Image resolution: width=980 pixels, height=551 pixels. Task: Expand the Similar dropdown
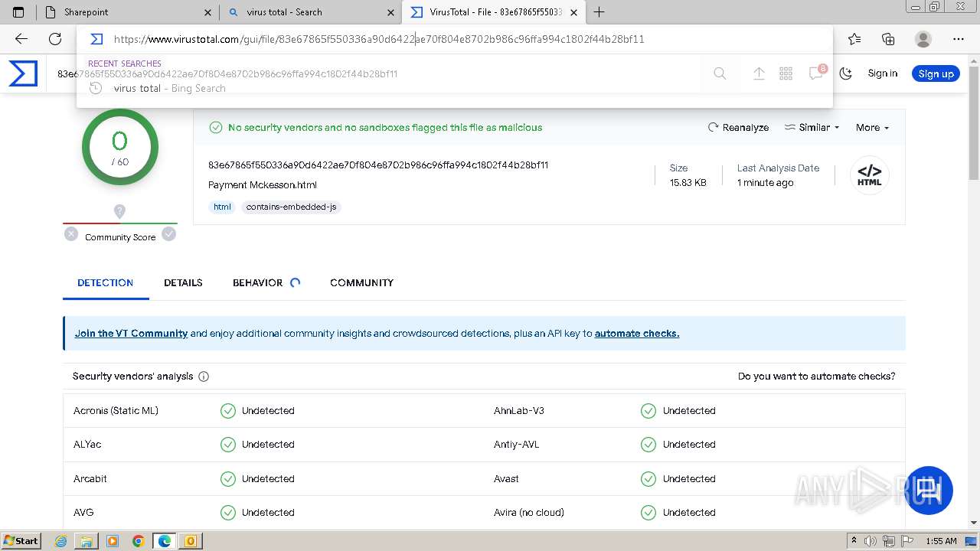812,128
